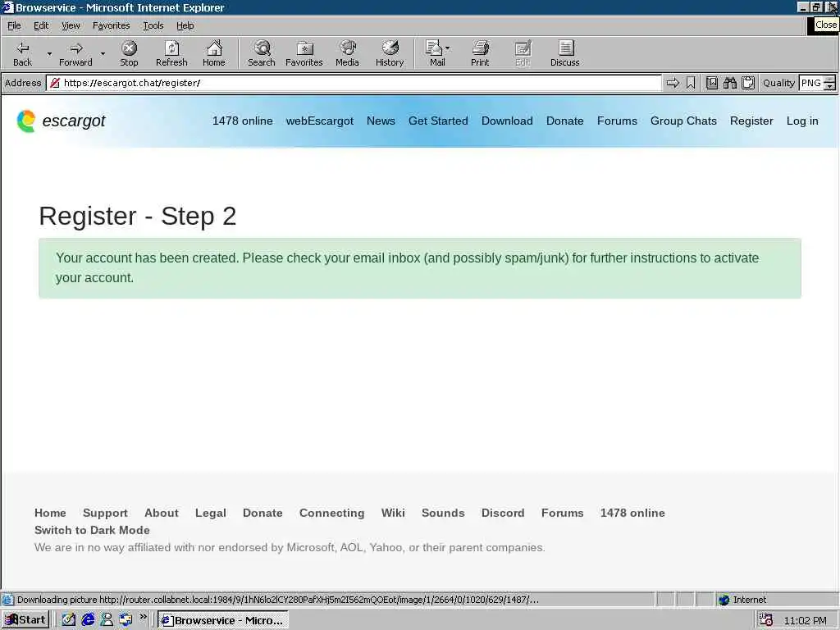840x630 pixels.
Task: Open Forums in the top navbar
Action: [x=617, y=121]
